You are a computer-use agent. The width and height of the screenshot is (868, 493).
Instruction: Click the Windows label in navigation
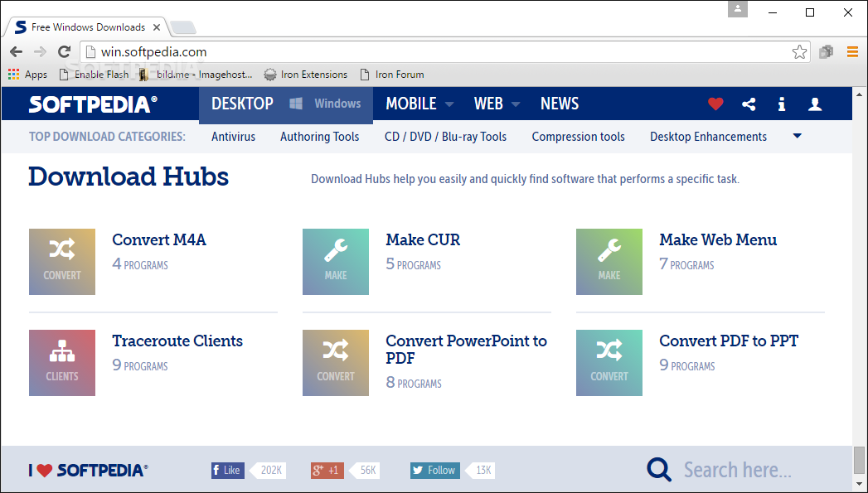337,104
